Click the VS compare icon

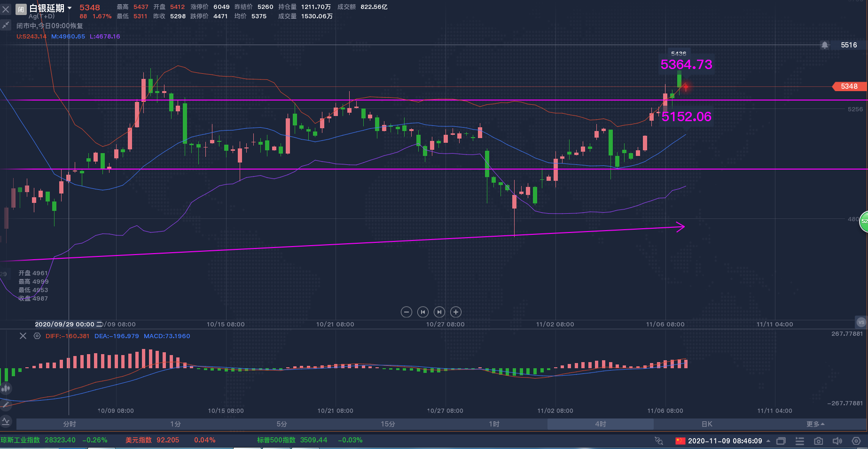click(x=861, y=322)
